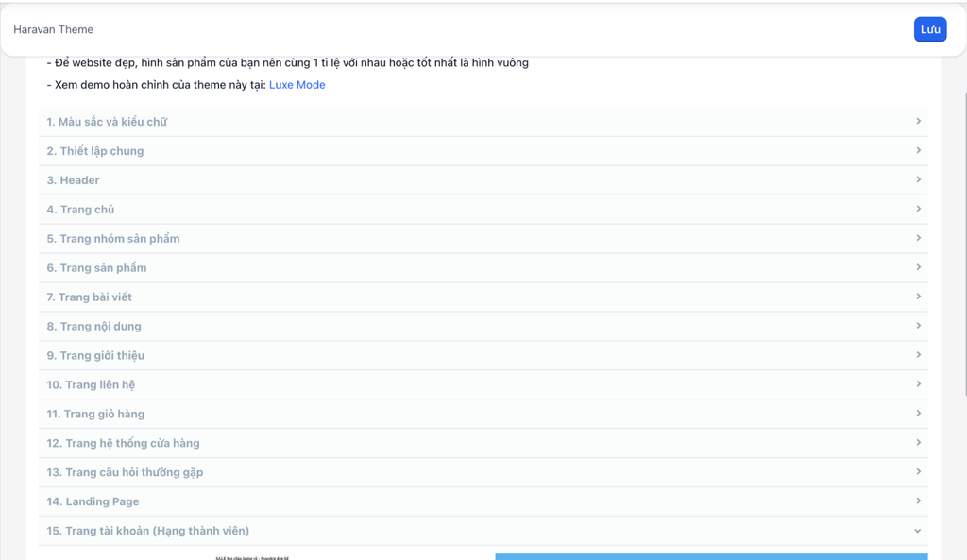This screenshot has width=967, height=560.
Task: Click the Lưu save button
Action: 929,29
